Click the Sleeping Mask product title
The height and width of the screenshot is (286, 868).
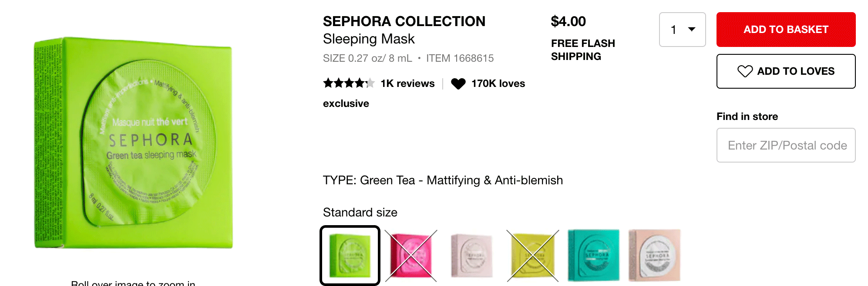point(369,39)
